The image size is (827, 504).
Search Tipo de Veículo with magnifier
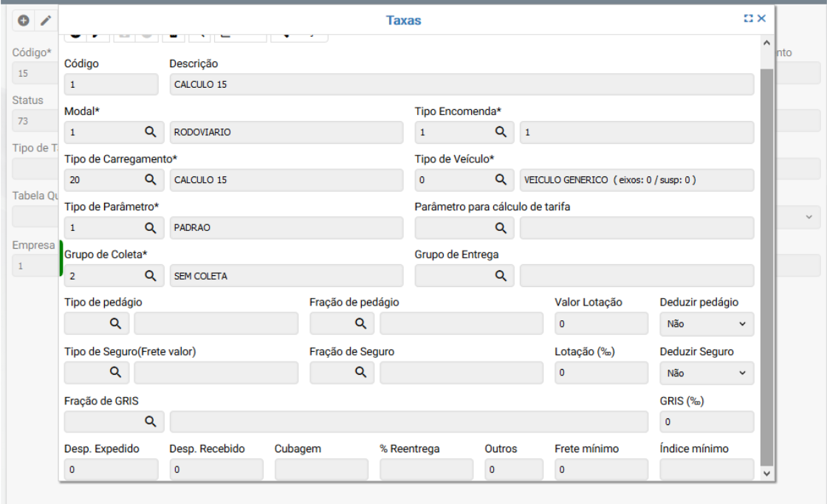pos(501,179)
